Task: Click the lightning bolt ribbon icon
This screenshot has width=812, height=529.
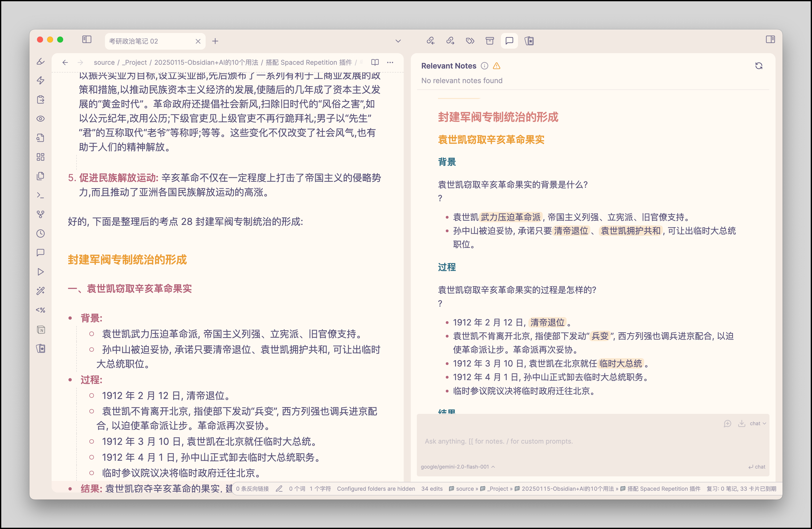Action: coord(41,81)
